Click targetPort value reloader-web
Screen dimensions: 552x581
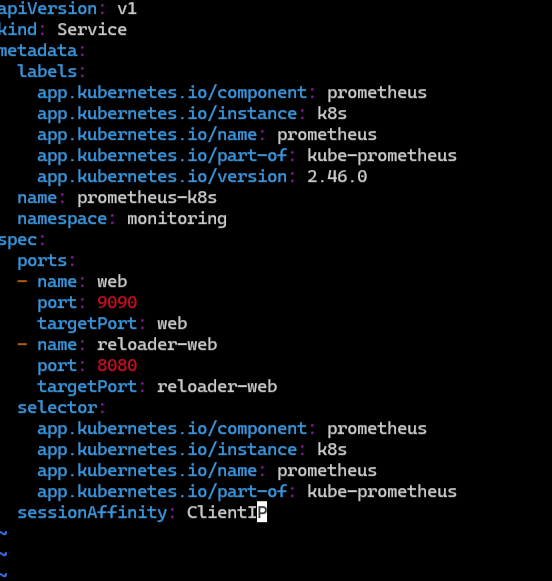point(217,387)
